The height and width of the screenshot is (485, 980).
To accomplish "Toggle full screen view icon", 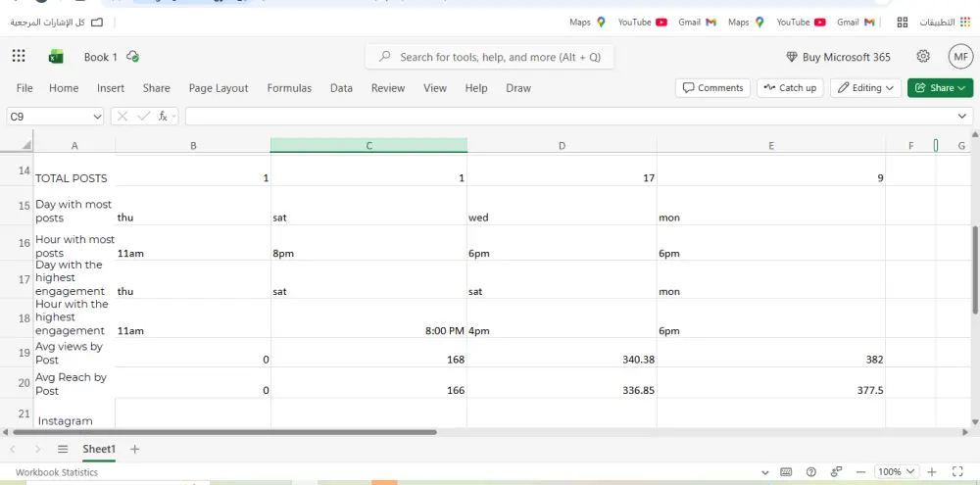I will point(956,472).
